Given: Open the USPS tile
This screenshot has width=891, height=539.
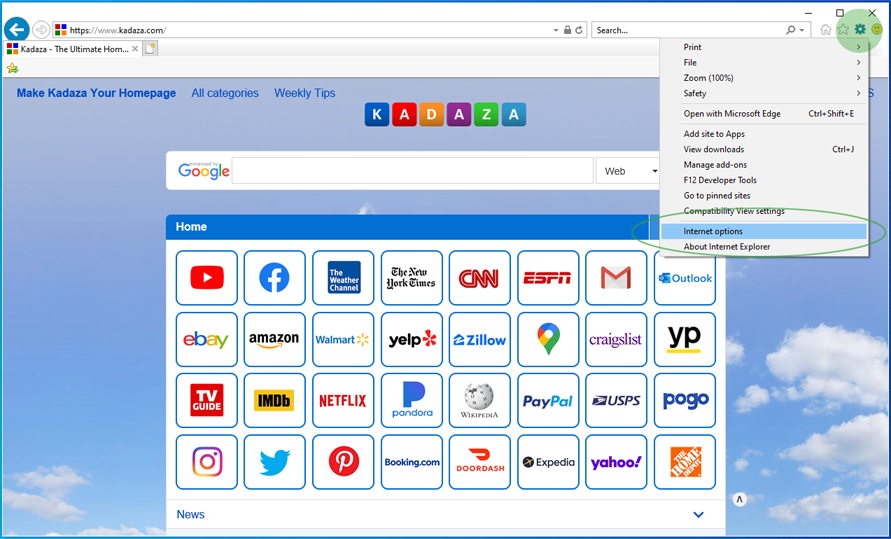Looking at the screenshot, I should pyautogui.click(x=616, y=400).
